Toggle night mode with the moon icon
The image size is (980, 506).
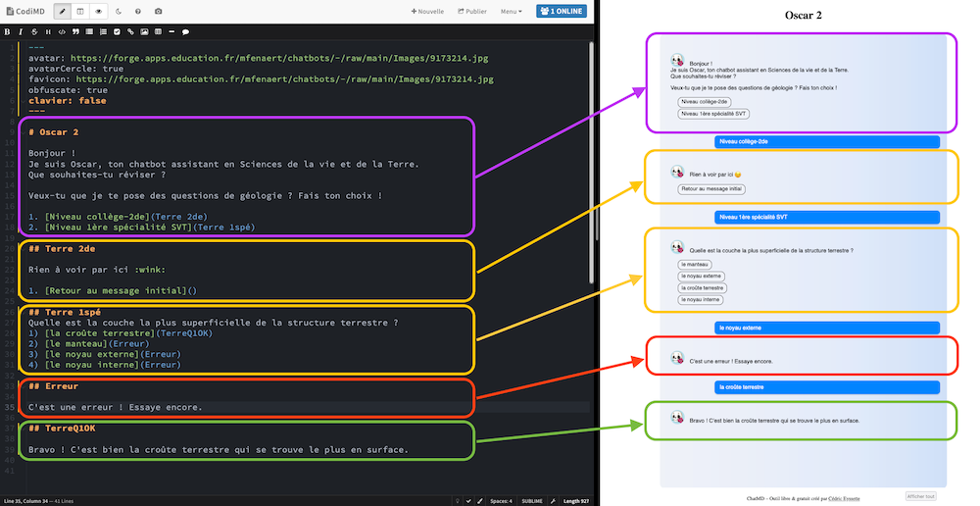[x=119, y=12]
